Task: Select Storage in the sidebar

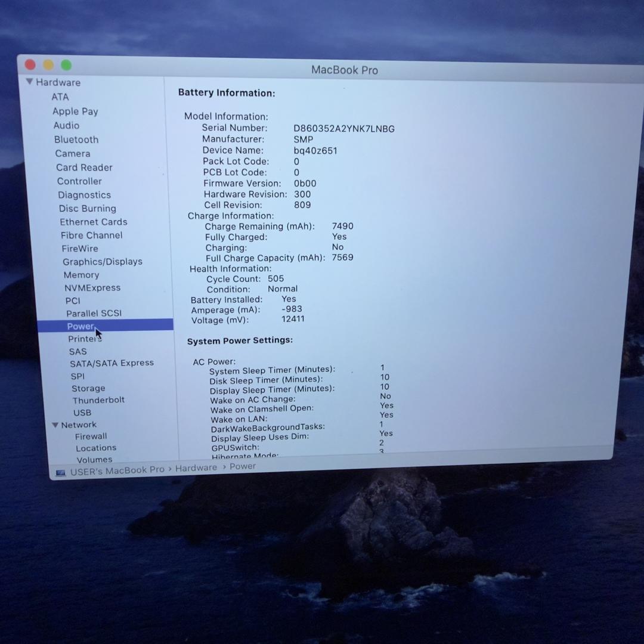Action: pyautogui.click(x=88, y=388)
